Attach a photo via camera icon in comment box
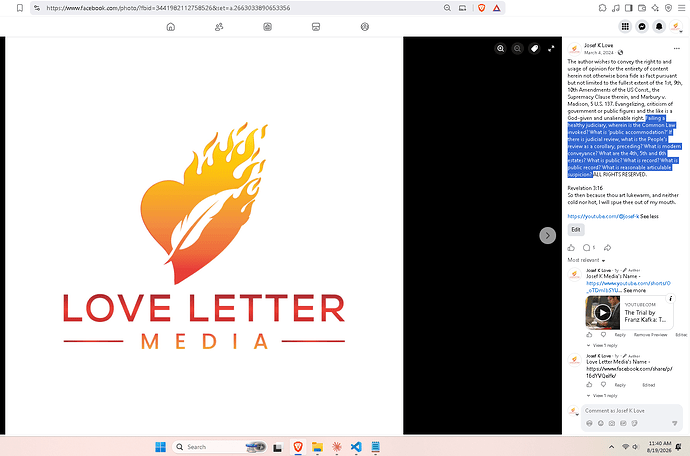This screenshot has width=690, height=456. point(612,423)
